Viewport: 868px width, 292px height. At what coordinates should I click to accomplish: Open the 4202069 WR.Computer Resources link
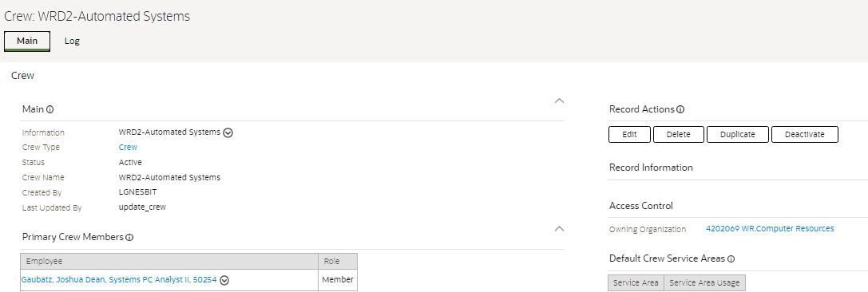770,228
